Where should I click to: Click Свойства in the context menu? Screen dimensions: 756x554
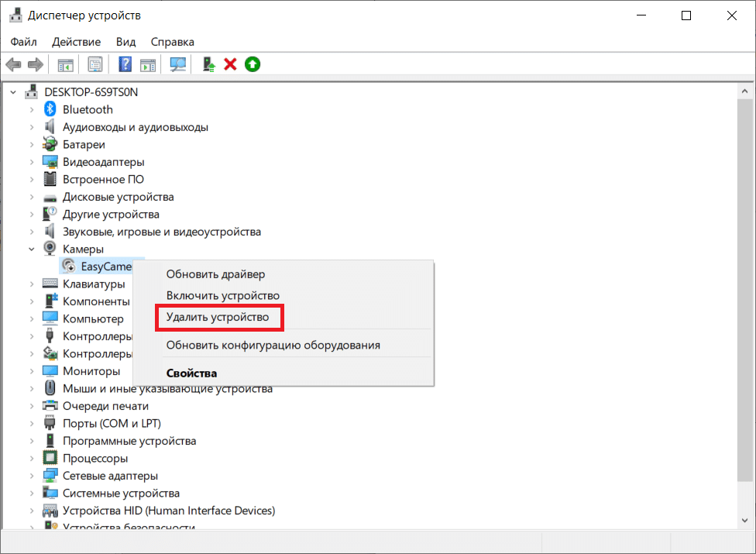[x=191, y=373]
